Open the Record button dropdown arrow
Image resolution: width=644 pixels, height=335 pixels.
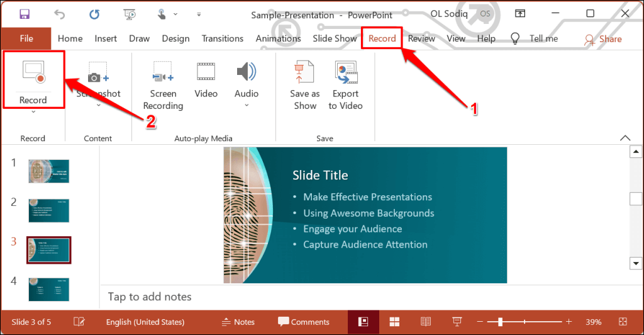click(33, 112)
